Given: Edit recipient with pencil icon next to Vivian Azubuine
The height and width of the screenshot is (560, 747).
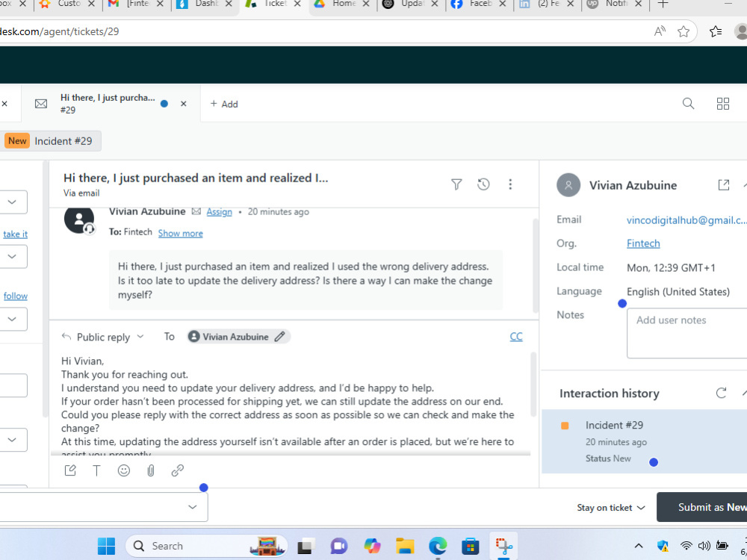Looking at the screenshot, I should coord(279,336).
